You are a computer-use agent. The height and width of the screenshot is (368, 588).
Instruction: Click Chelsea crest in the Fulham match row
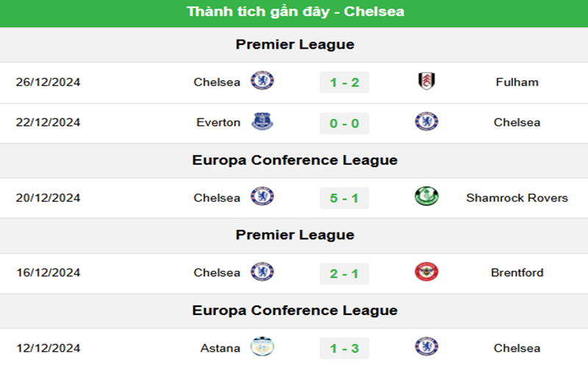pyautogui.click(x=262, y=82)
